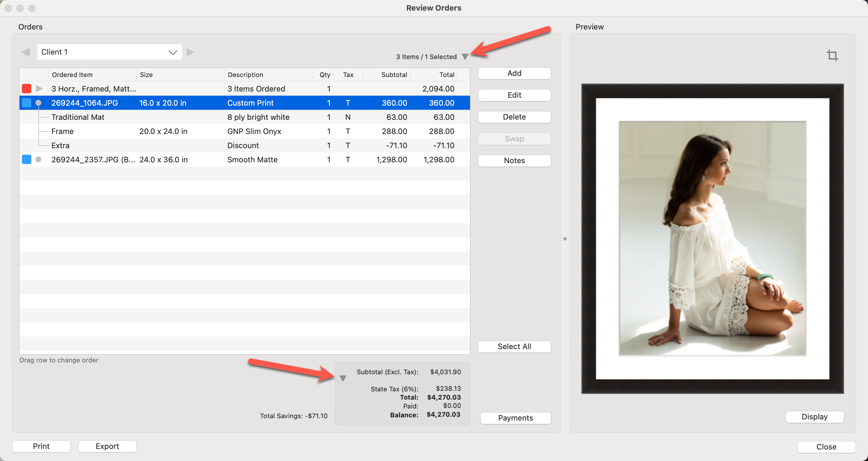Click blue swatch beside 269244_1064.JPG
Screen dimensions: 868x461
[26, 103]
